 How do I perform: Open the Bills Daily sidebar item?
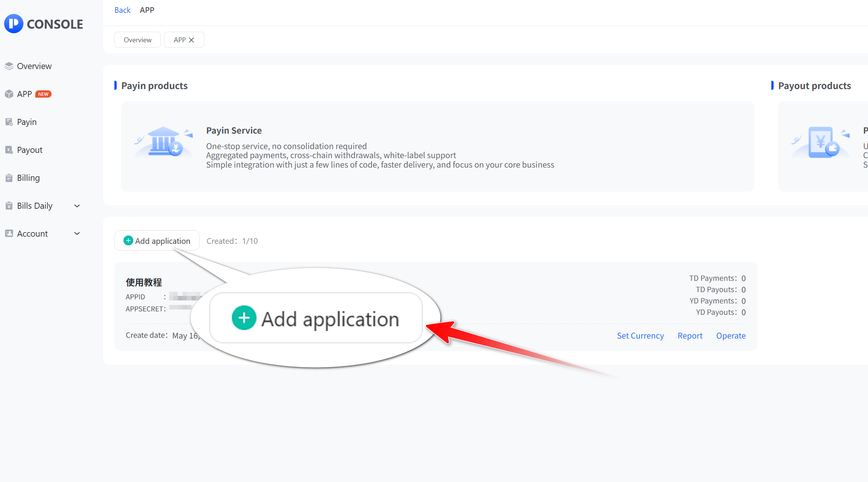pyautogui.click(x=35, y=206)
